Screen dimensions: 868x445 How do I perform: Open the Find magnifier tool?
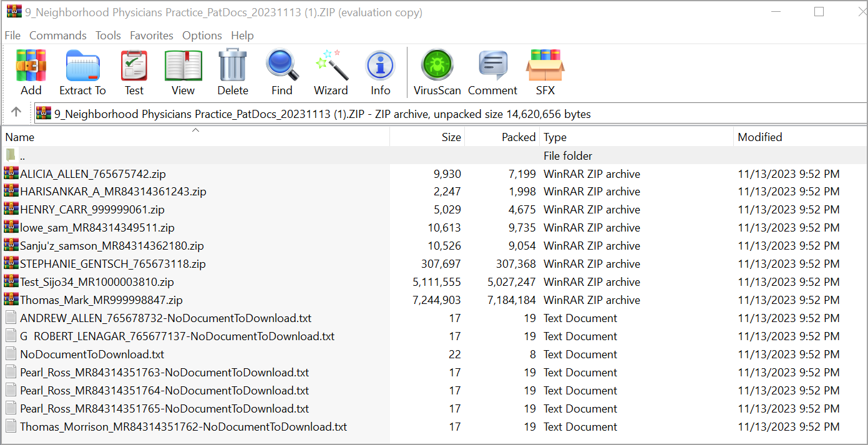tap(282, 73)
